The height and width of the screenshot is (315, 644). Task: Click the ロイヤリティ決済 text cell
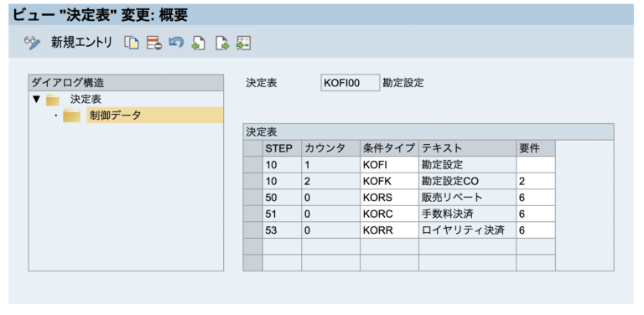(x=467, y=230)
